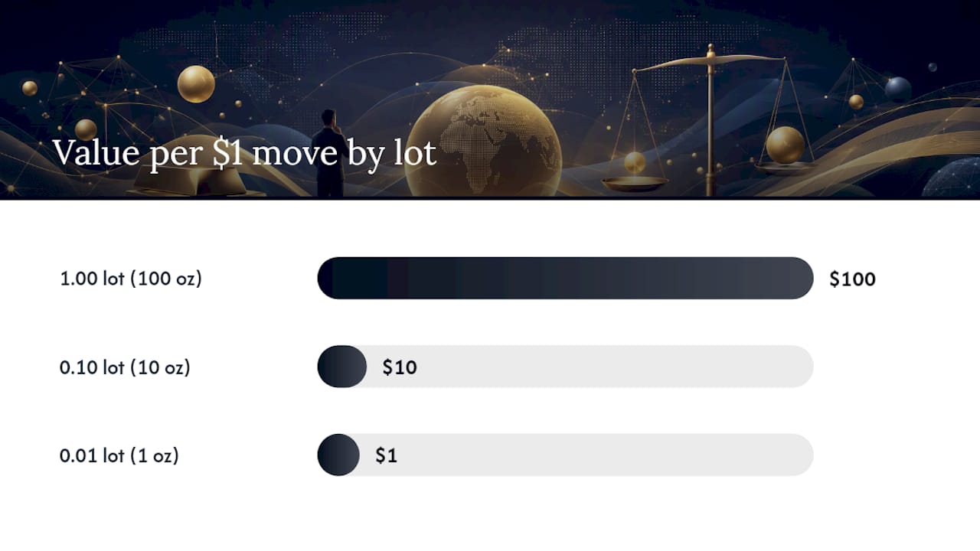
Task: Click the grey unfilled track of the $1 bar
Action: 586,455
